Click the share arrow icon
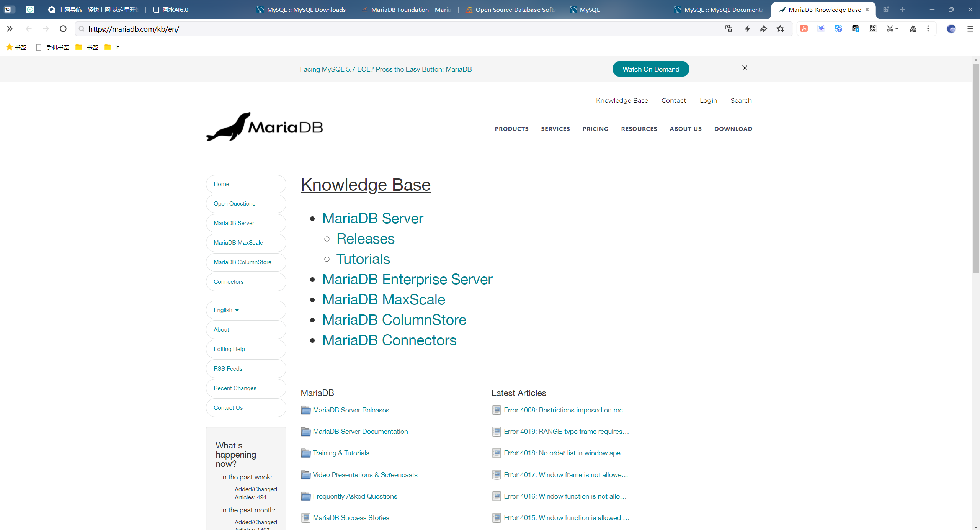This screenshot has height=530, width=980. pos(764,29)
